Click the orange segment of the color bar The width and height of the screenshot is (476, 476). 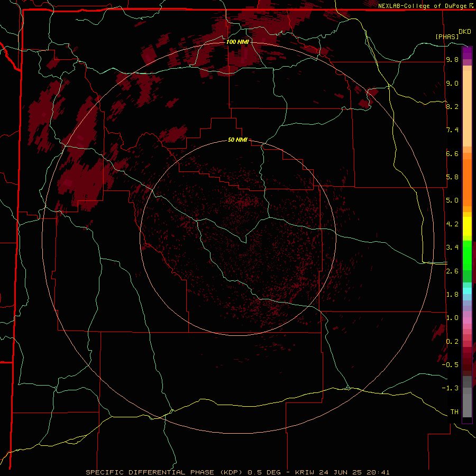[467, 182]
